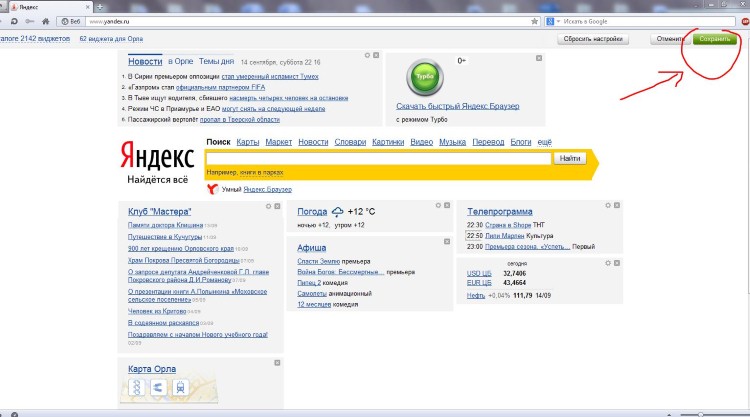
Task: Open settings gear of the Телепрограмма widget
Action: click(x=608, y=205)
